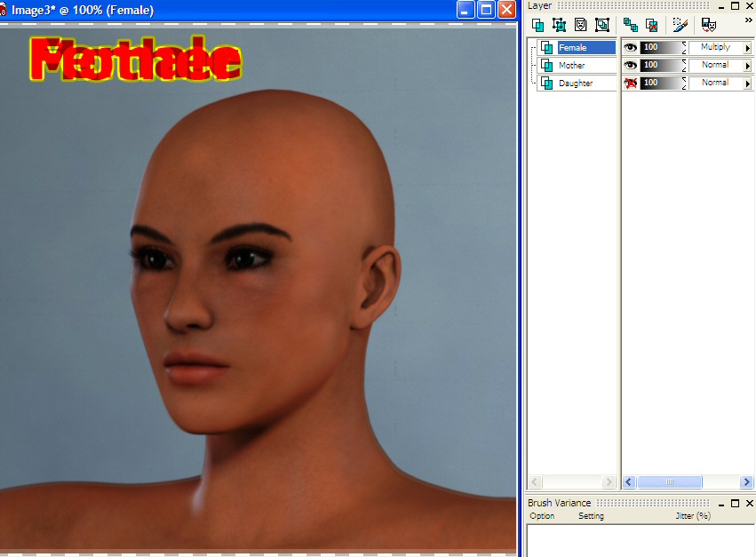Open Image3 window system menu icon
Screen dimensions: 756x557
pos(3,10)
